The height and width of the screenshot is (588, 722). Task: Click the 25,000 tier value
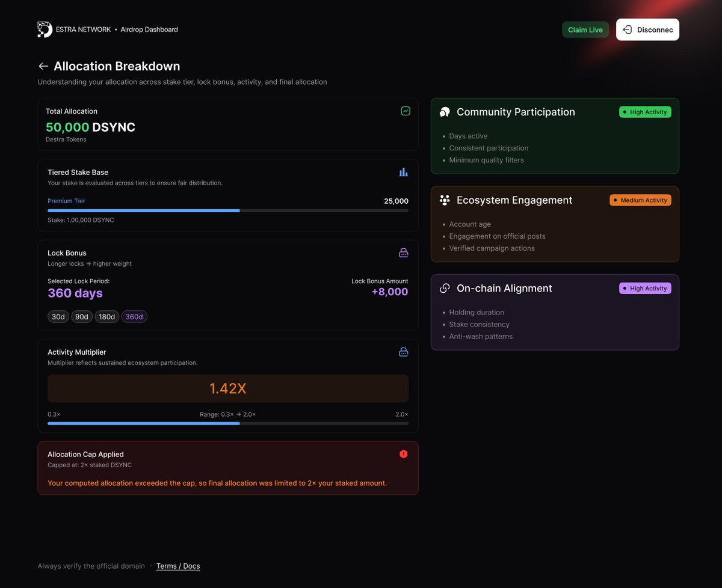coord(396,201)
